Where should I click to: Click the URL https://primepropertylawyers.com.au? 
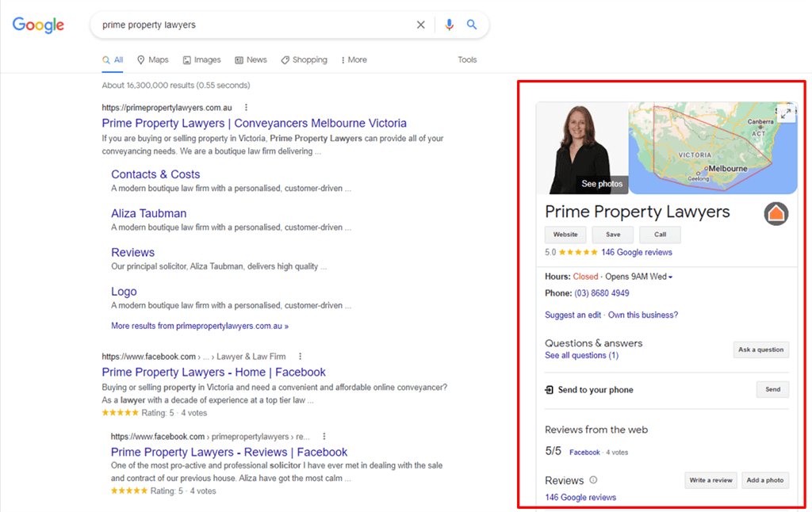click(167, 108)
